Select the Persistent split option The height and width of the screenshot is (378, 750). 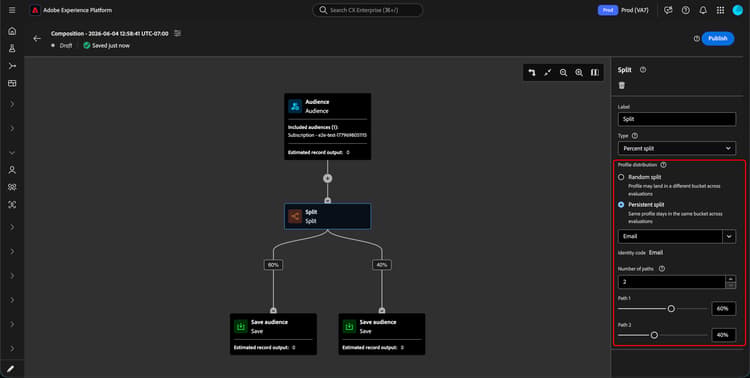pyautogui.click(x=621, y=204)
